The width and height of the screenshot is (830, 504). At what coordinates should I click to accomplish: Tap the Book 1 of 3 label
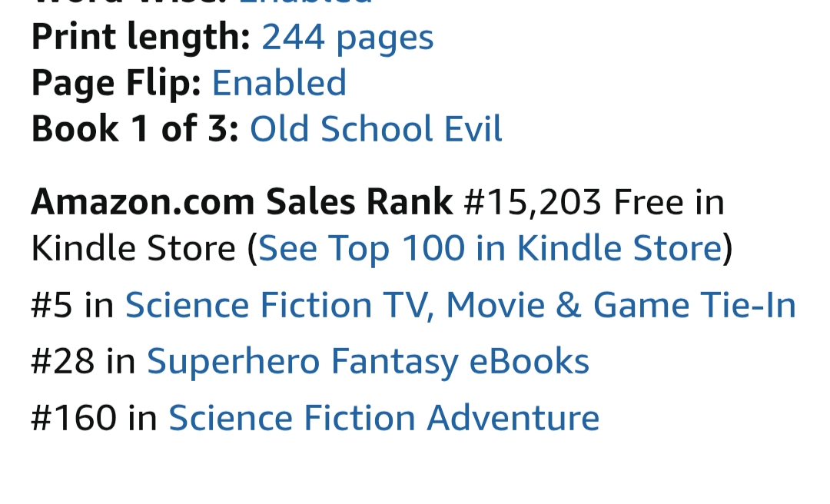(135, 129)
